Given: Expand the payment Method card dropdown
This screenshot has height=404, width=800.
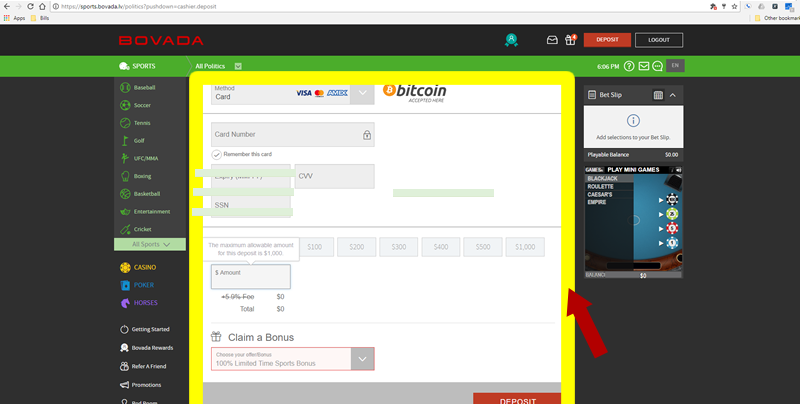Looking at the screenshot, I should pyautogui.click(x=362, y=93).
